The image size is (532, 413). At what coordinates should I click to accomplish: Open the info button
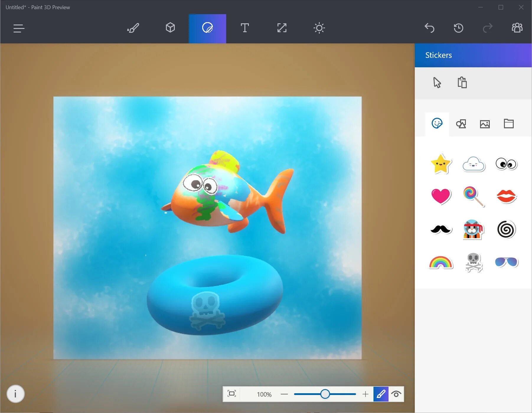(x=15, y=394)
